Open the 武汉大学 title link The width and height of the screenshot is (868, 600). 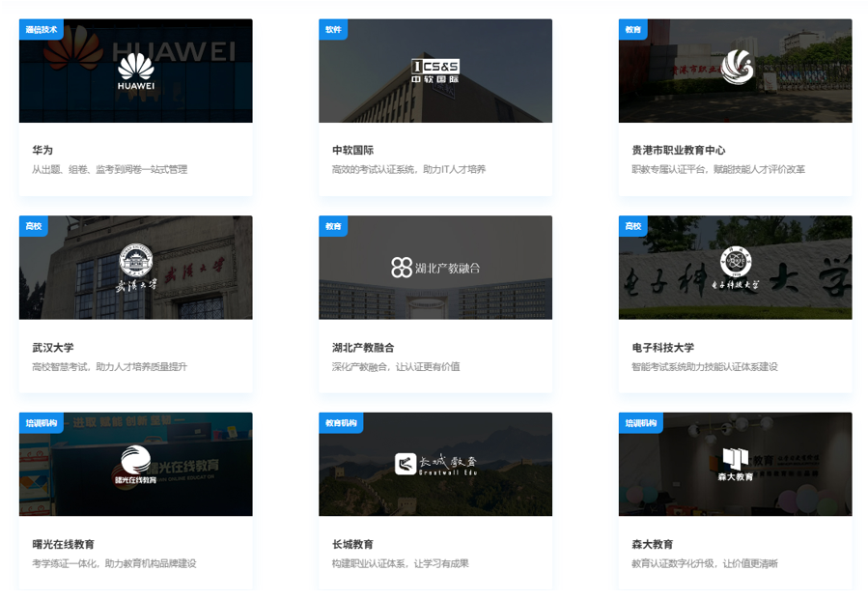coord(53,348)
